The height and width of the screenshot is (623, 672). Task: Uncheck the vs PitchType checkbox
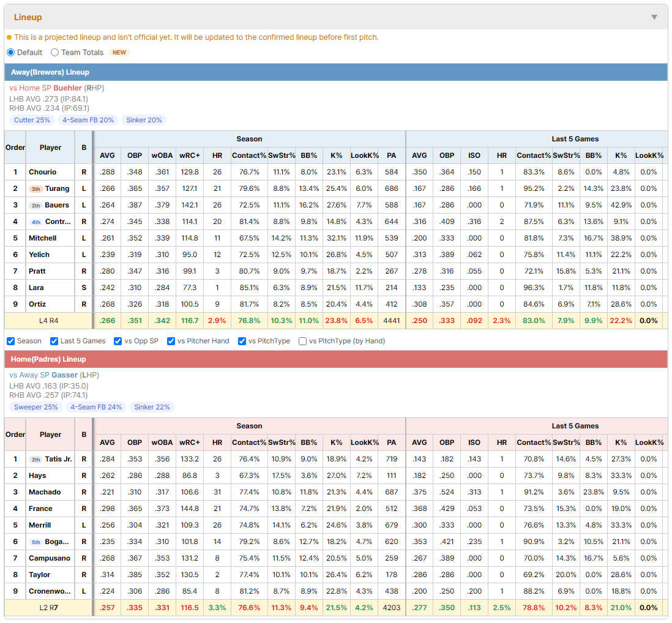pos(242,341)
